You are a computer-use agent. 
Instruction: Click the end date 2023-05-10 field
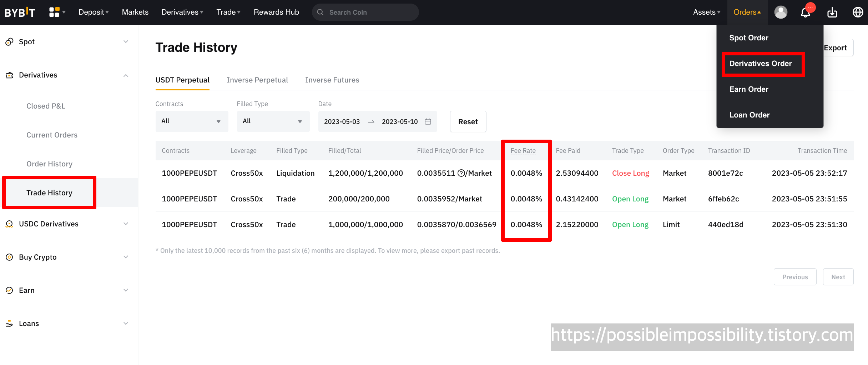click(x=400, y=121)
